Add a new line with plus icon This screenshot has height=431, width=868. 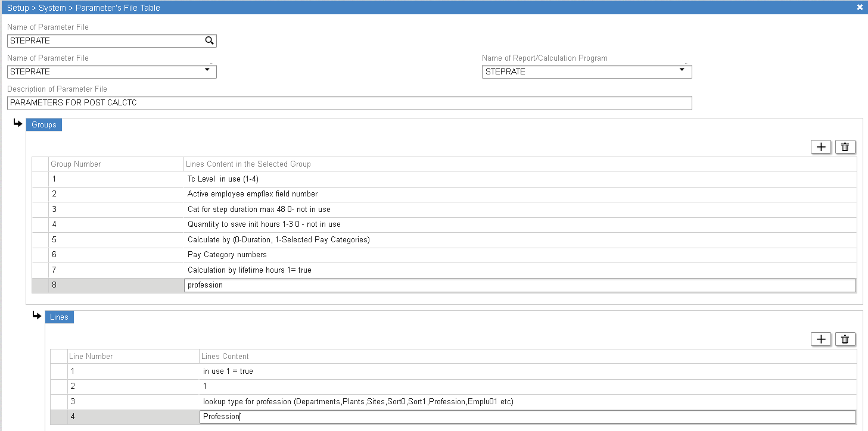click(x=822, y=339)
